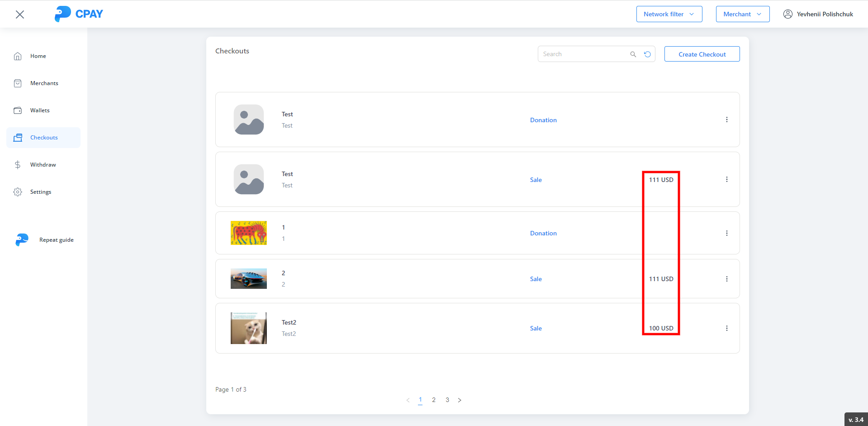Expand the Merchant dropdown

point(742,14)
